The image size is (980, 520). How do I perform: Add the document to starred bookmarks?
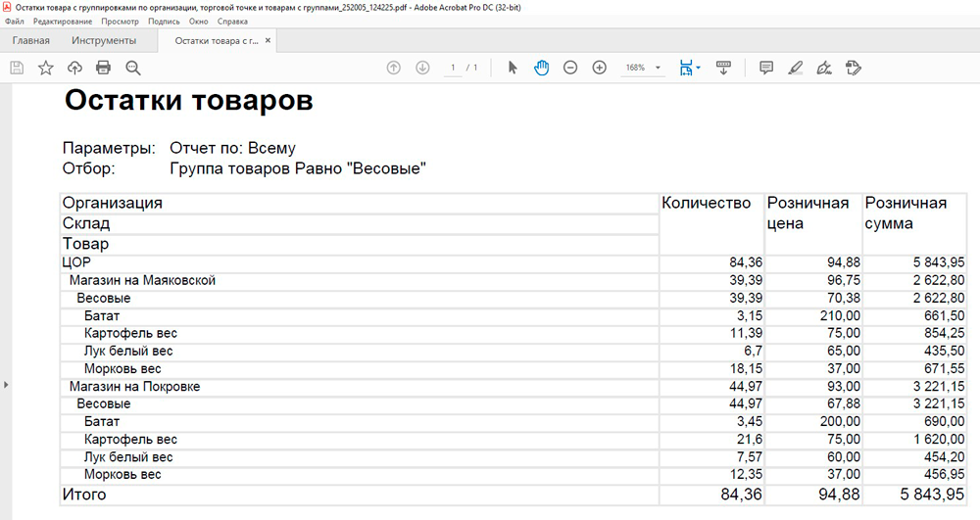(x=46, y=68)
